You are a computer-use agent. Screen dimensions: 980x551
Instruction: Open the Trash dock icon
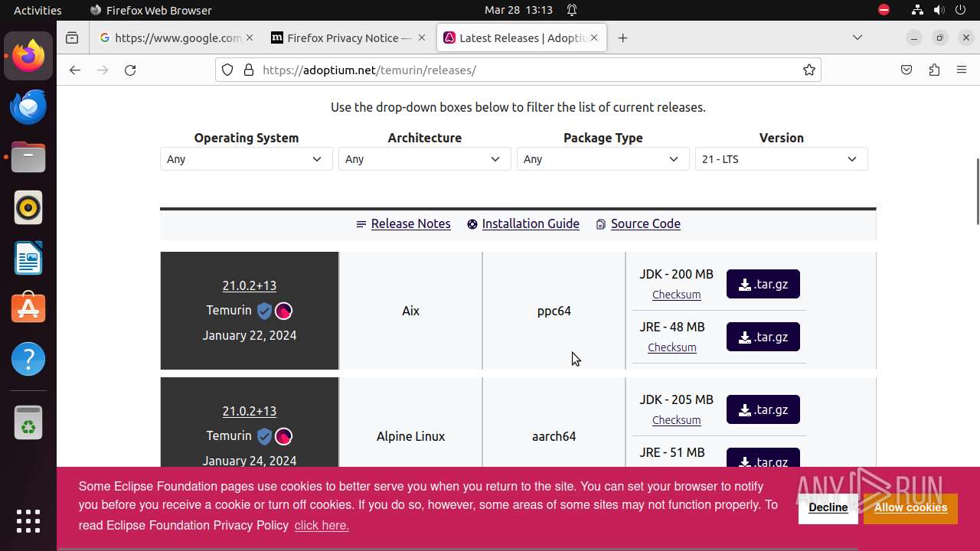tap(28, 422)
